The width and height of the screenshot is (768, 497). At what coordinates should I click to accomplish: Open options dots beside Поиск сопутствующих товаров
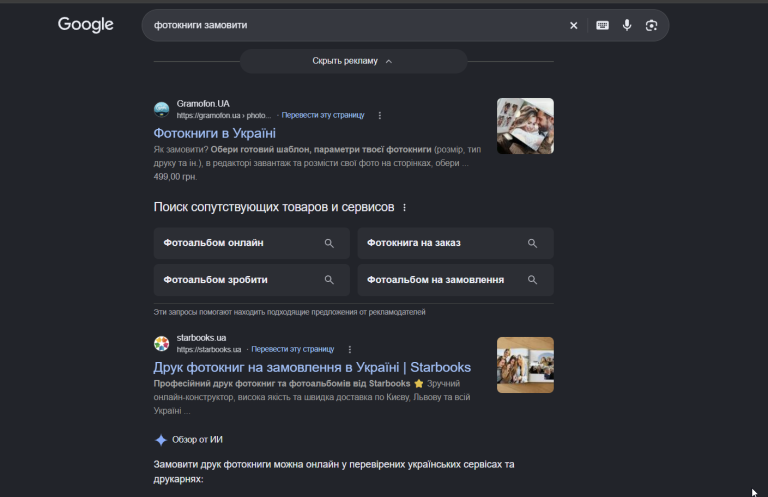point(405,208)
